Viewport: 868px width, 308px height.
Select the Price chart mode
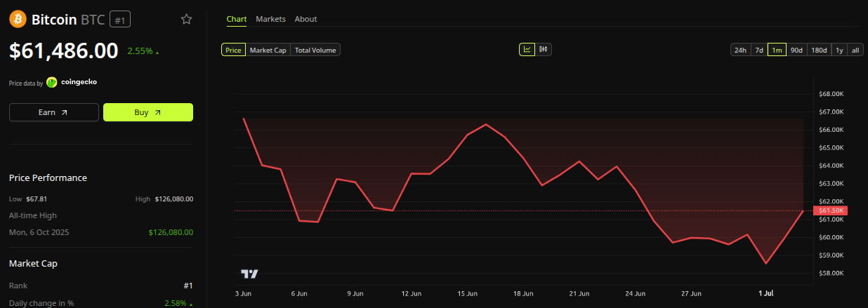tap(233, 50)
